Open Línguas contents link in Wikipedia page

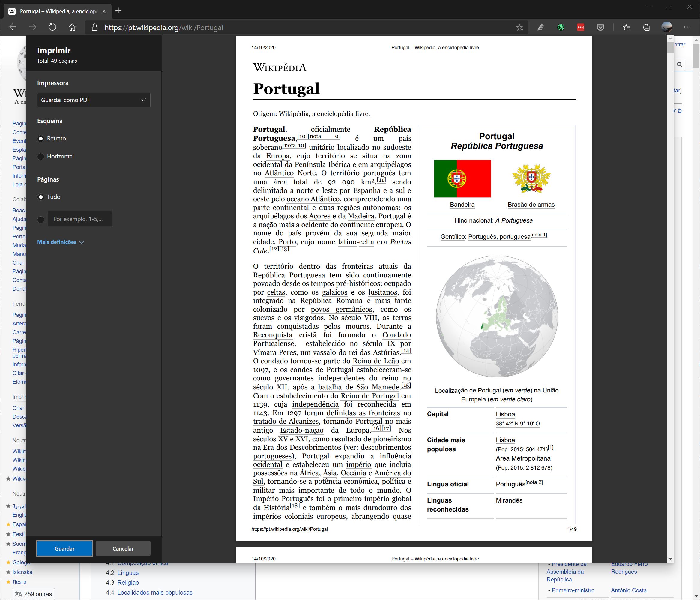128,573
